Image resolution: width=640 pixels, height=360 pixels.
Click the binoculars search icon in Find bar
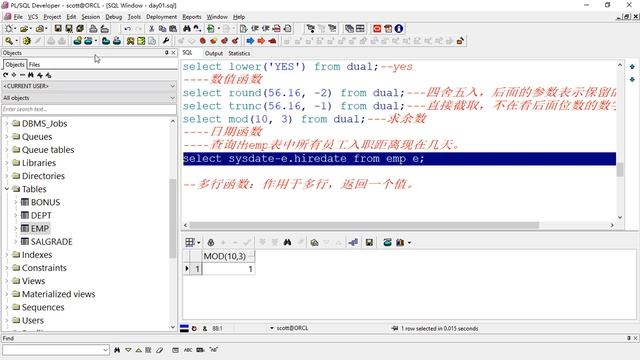coord(117,350)
